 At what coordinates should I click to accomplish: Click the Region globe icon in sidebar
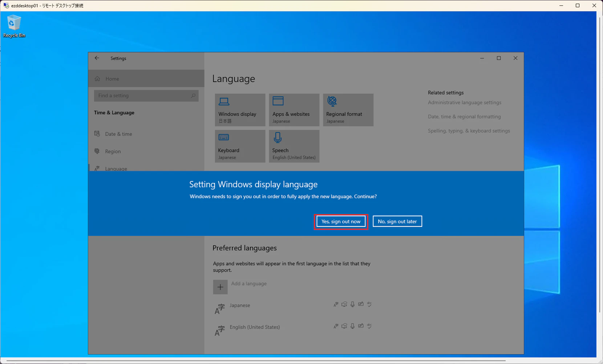pos(97,151)
